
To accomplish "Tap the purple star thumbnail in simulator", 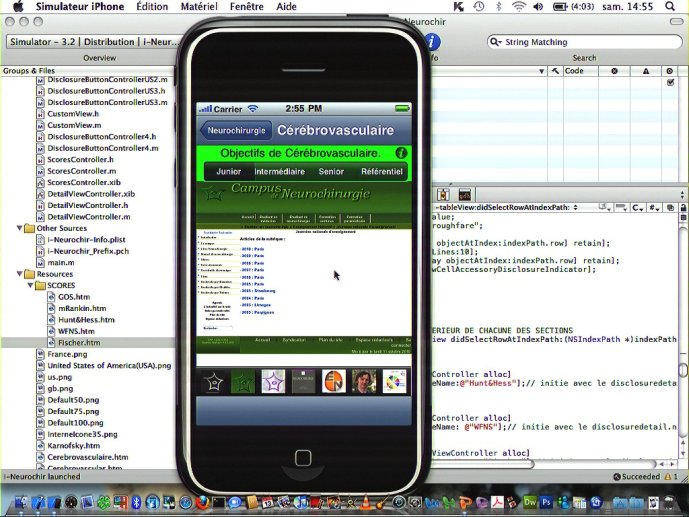I will tap(273, 381).
